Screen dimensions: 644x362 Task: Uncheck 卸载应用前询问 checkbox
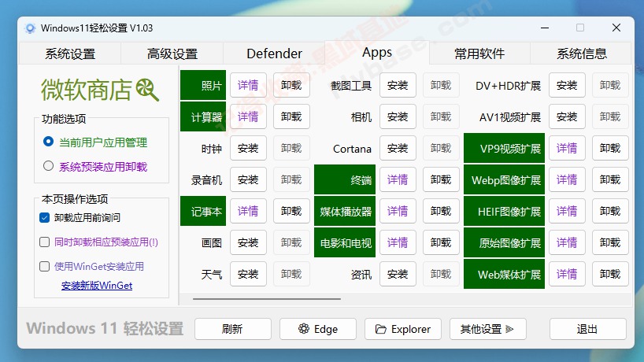pos(44,217)
